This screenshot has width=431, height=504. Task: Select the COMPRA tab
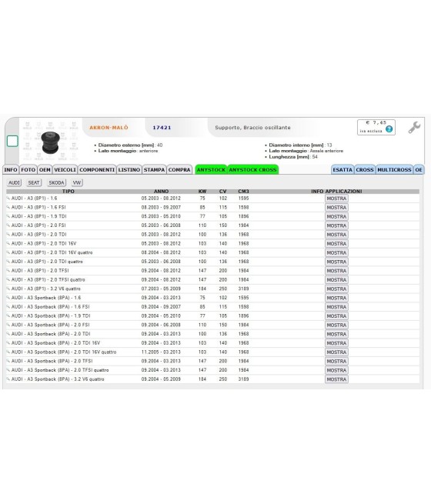coord(179,170)
